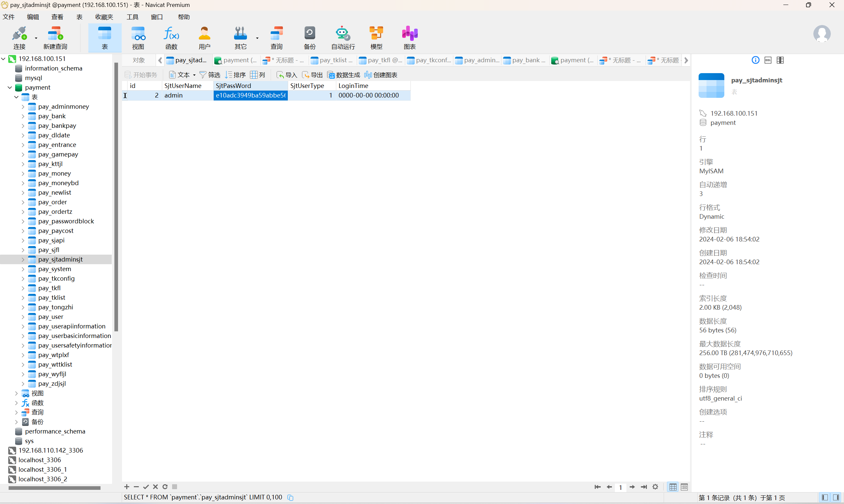Open the 其它 toolbar dropdown arrow

tap(257, 38)
